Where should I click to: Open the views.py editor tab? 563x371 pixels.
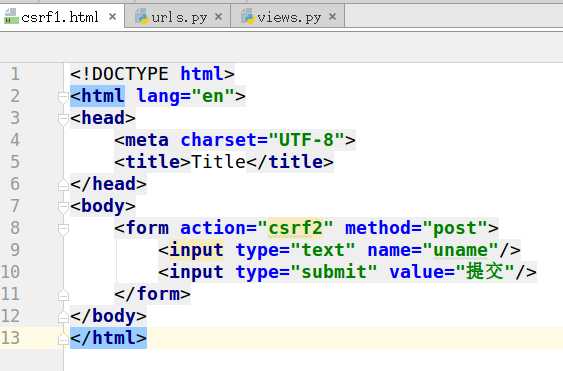click(289, 17)
